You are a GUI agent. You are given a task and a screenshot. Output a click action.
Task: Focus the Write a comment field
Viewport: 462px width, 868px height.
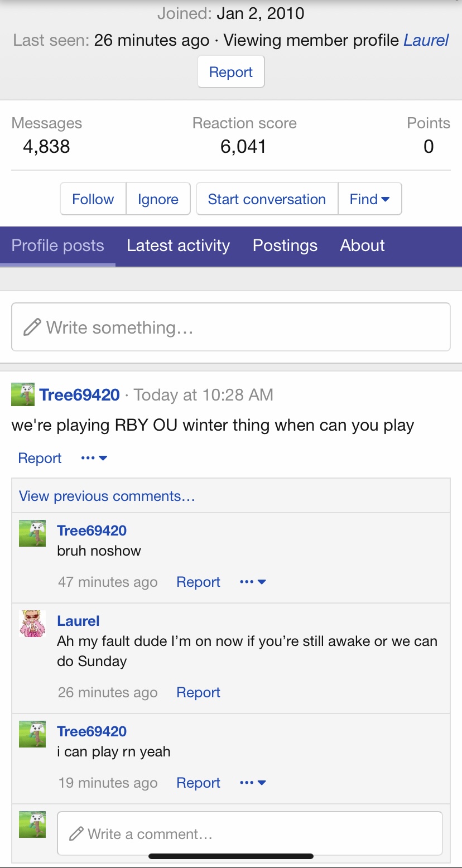[250, 834]
